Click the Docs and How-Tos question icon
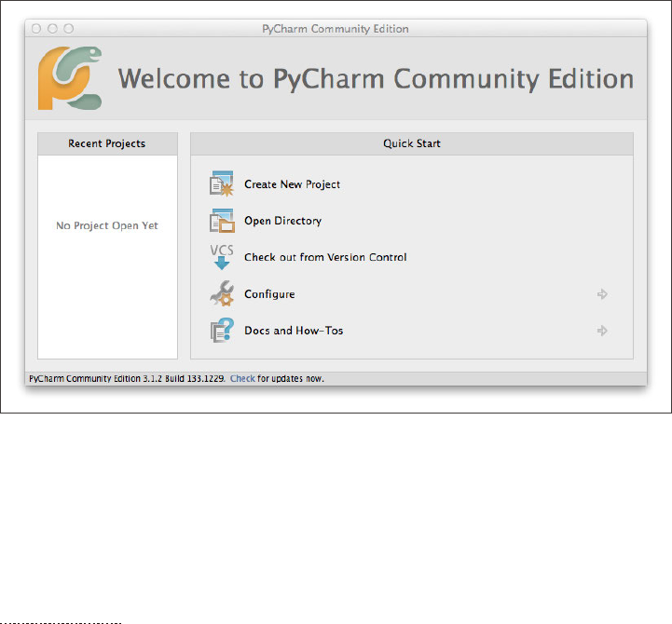Image resolution: width=672 pixels, height=624 pixels. (x=222, y=331)
